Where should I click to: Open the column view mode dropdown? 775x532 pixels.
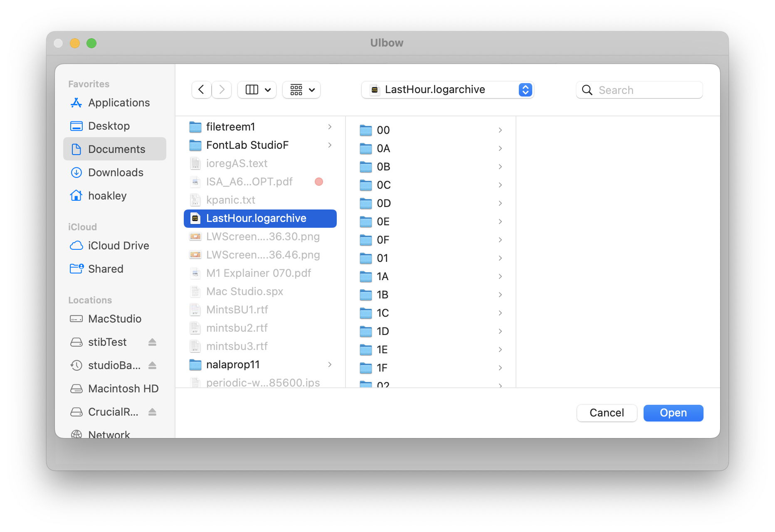pos(257,90)
